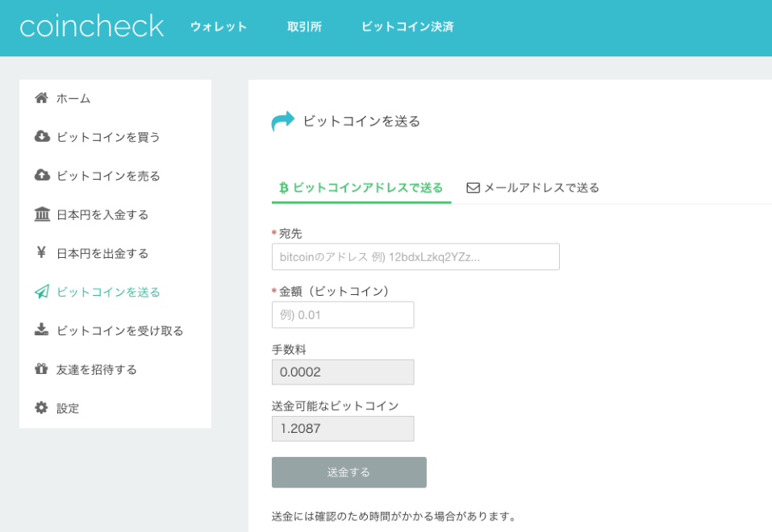
Task: Click the cloud download icon for ビットコインを買う
Action: (x=42, y=136)
